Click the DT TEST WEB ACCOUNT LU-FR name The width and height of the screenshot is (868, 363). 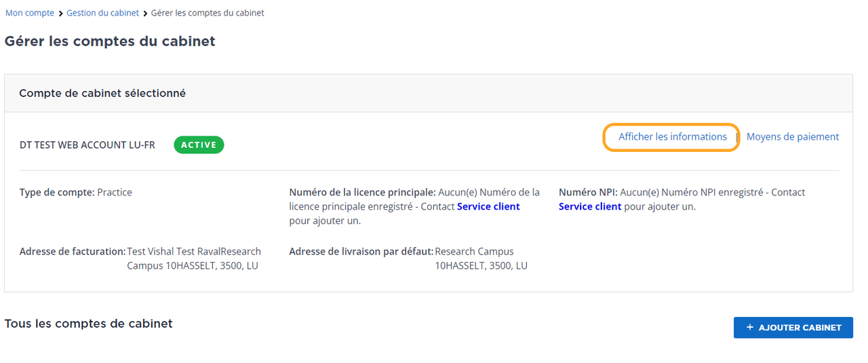coord(87,145)
